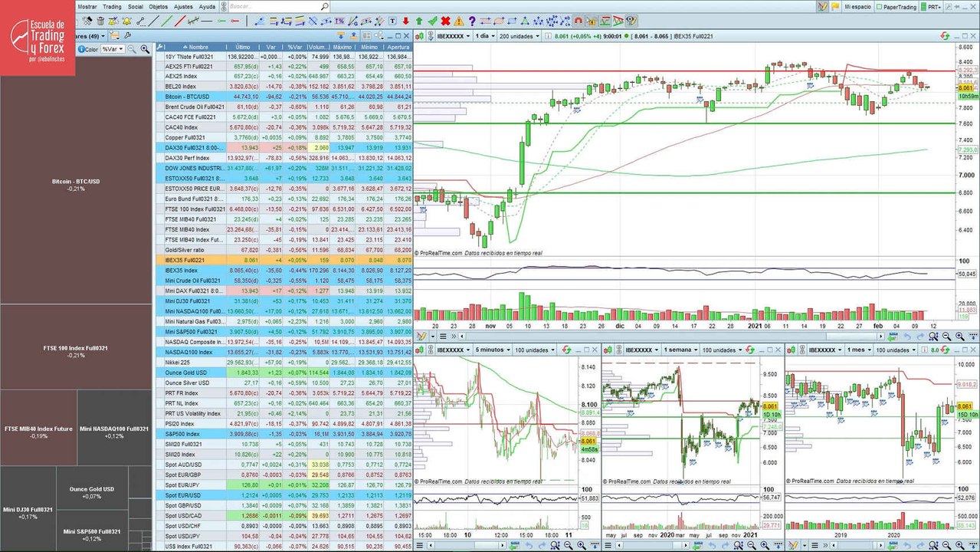Click the main chart undo arrow
The width and height of the screenshot is (980, 552).
[907, 336]
